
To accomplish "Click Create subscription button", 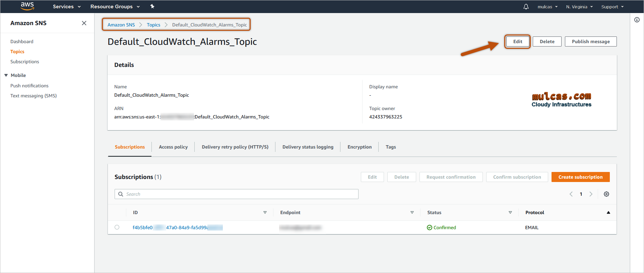I will pyautogui.click(x=580, y=177).
